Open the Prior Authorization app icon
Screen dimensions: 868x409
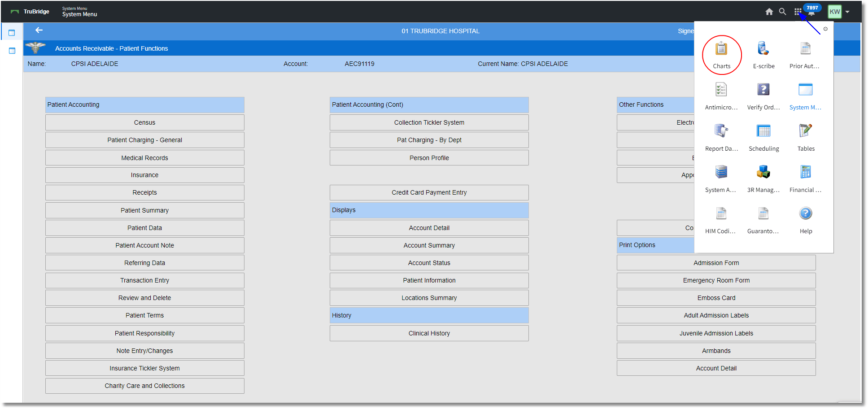click(806, 48)
